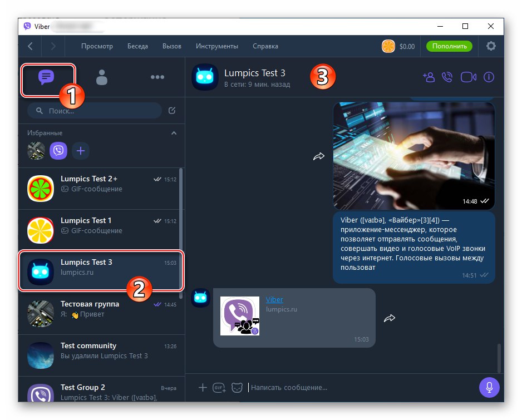The height and width of the screenshot is (420, 522).
Task: Start a voice call icon
Action: coord(447,77)
